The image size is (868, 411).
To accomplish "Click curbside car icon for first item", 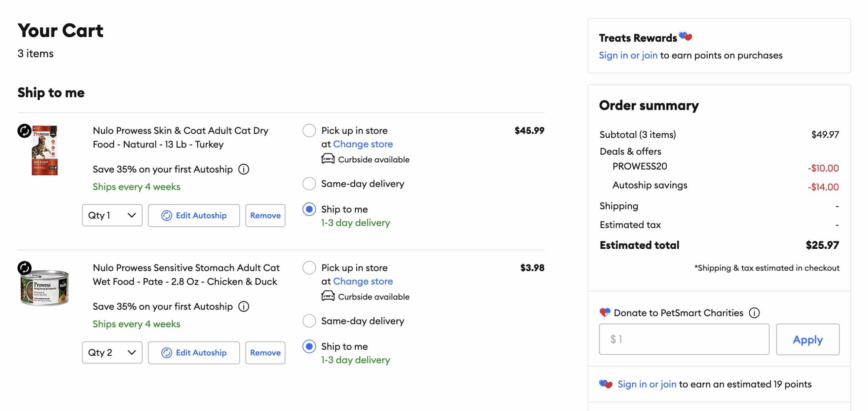I will coord(328,159).
